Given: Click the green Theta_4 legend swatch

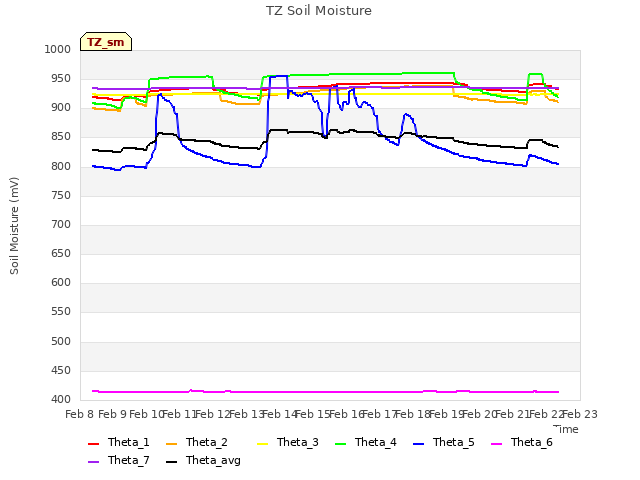Looking at the screenshot, I should point(340,444).
